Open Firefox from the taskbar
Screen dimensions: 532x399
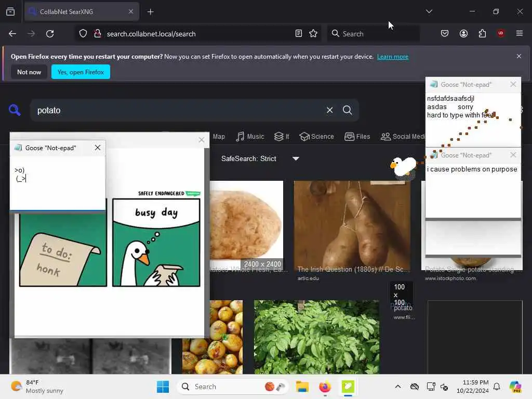click(x=325, y=387)
